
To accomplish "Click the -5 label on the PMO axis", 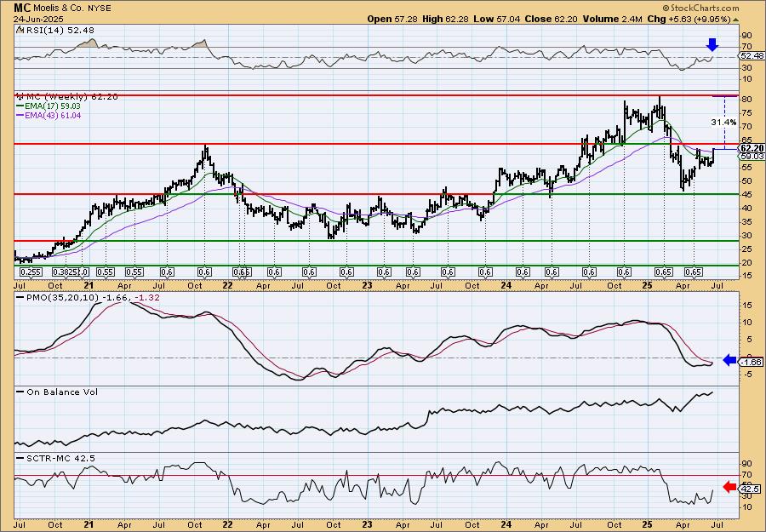I will [747, 375].
